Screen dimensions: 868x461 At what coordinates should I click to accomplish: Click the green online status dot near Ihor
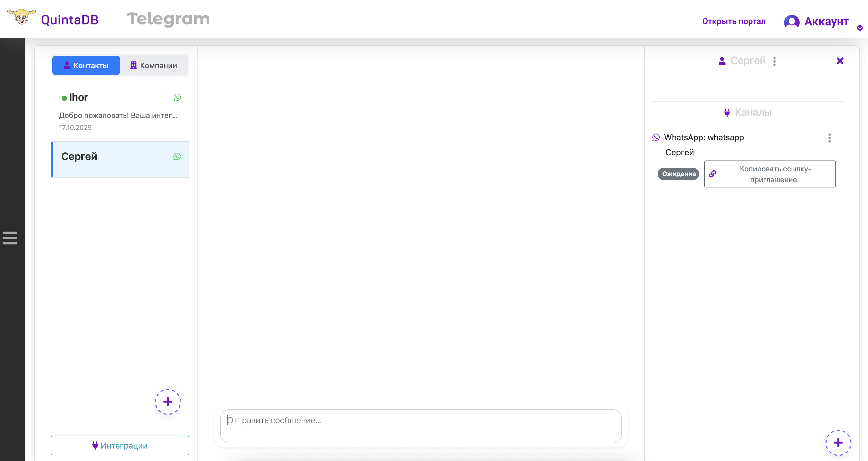64,97
